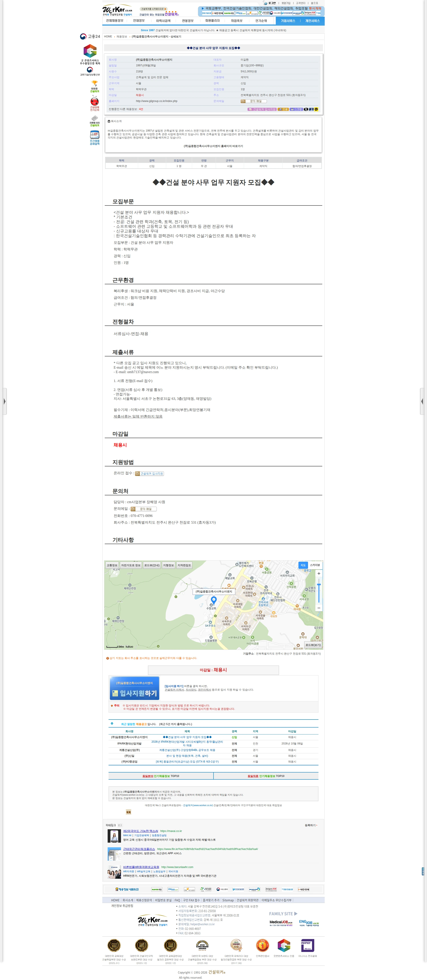Open 기업서비스 tab
427x980 pixels.
[288, 21]
